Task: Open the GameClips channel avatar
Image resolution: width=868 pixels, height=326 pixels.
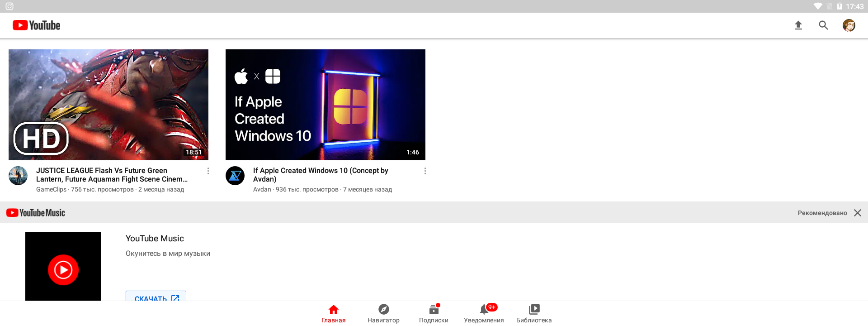Action: [18, 176]
